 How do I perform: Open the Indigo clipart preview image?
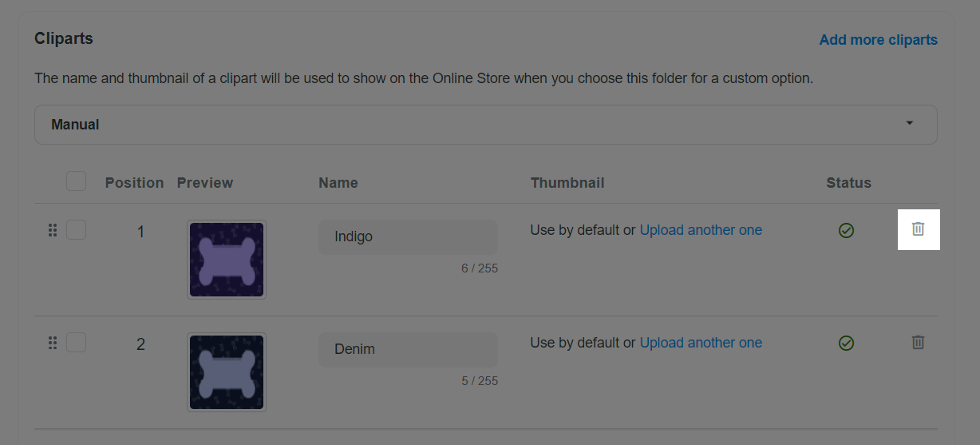[227, 260]
